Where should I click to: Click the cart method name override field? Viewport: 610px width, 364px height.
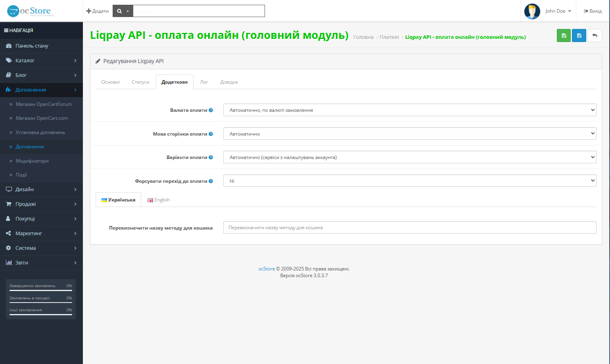410,228
